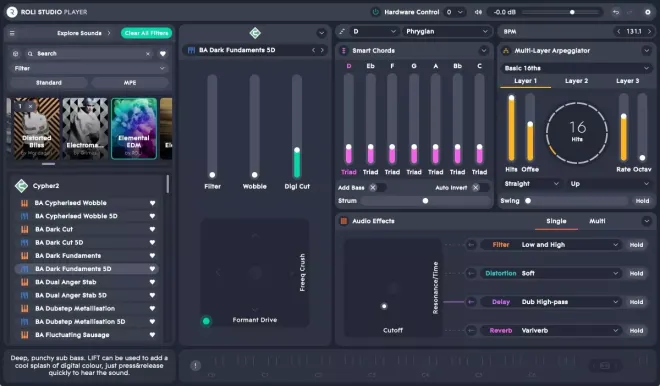Click the scale pencil icon
The height and width of the screenshot is (386, 660).
click(x=342, y=32)
